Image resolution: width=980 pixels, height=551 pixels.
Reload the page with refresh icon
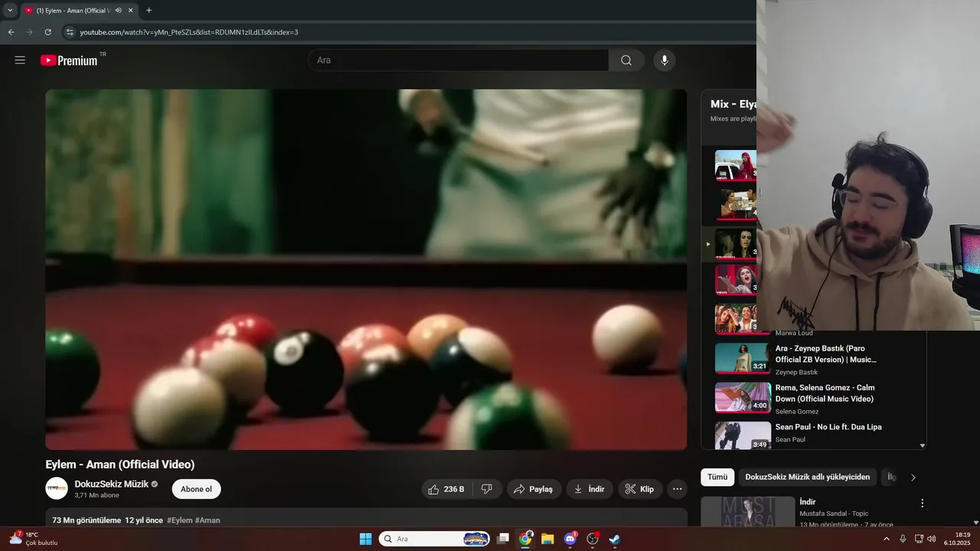point(47,32)
